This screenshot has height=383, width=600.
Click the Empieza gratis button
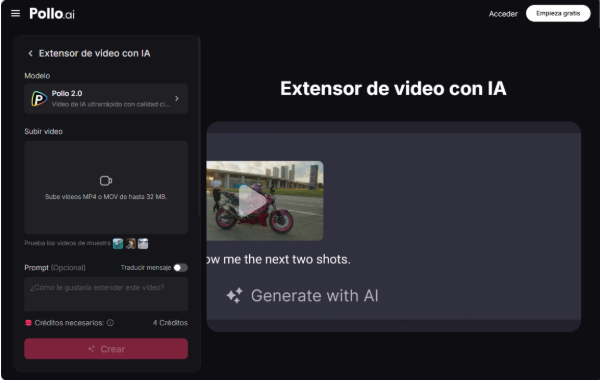pyautogui.click(x=558, y=13)
